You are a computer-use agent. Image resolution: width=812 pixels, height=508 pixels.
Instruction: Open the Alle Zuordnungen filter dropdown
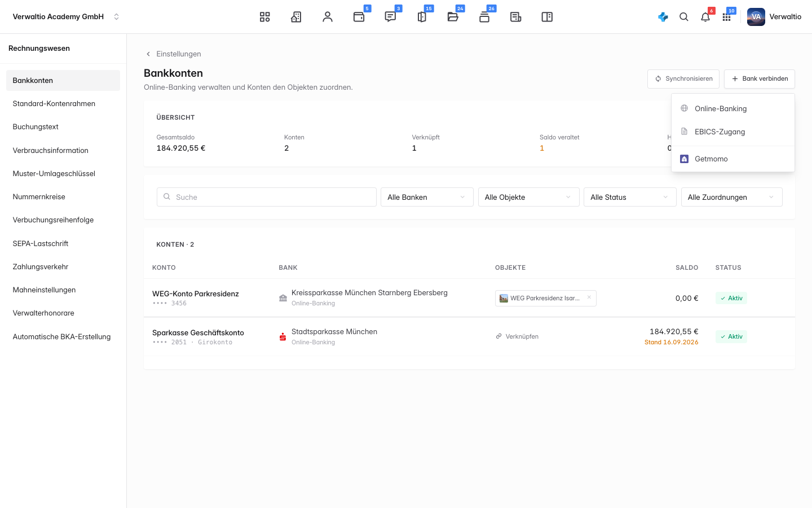[732, 197]
